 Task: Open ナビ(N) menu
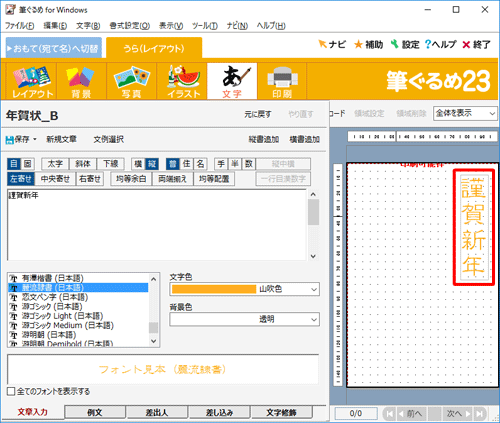pyautogui.click(x=237, y=26)
